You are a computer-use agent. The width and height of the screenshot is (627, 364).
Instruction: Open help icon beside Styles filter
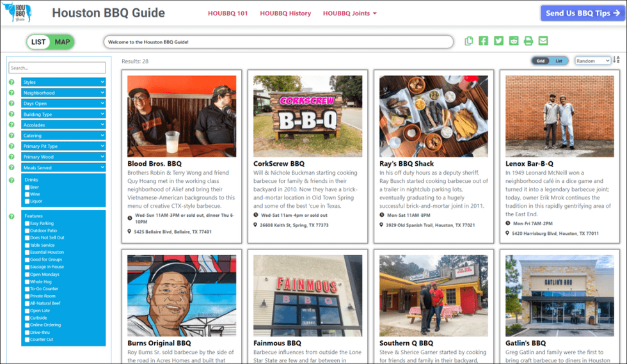tap(12, 82)
